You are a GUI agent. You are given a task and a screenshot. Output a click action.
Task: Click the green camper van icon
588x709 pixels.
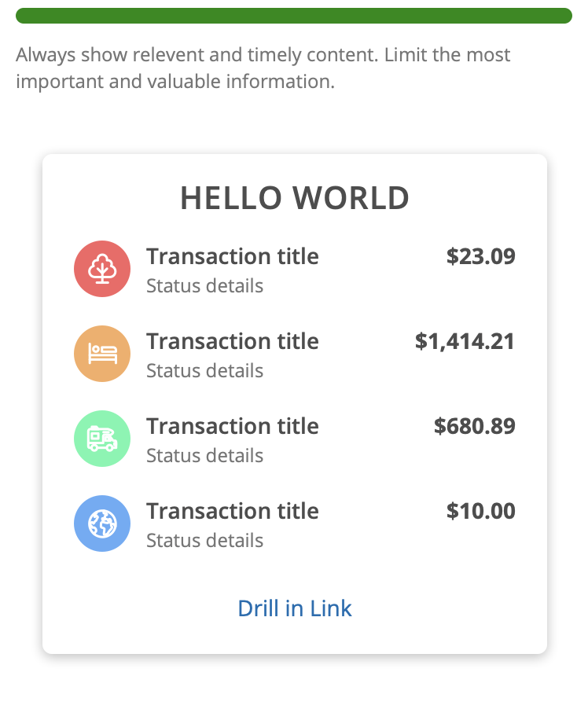[102, 439]
